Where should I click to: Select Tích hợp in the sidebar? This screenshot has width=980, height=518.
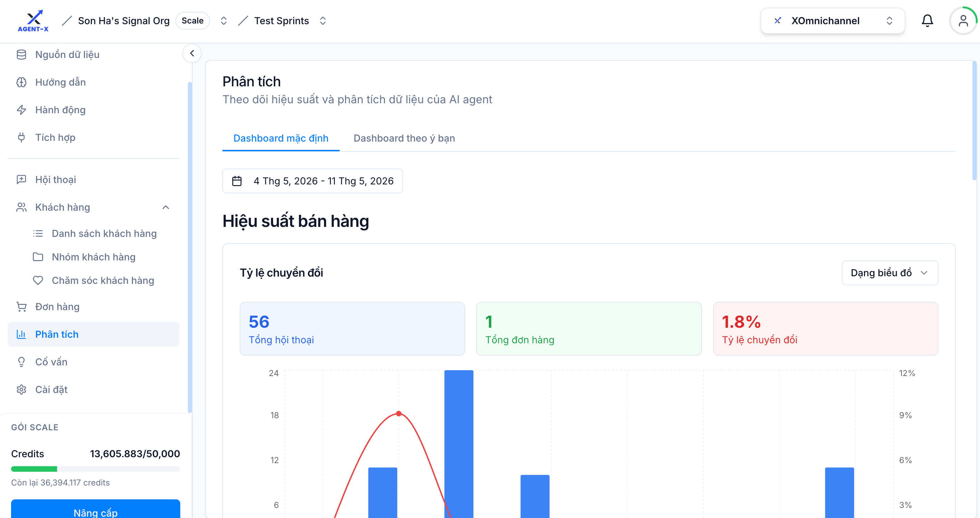(x=94, y=137)
